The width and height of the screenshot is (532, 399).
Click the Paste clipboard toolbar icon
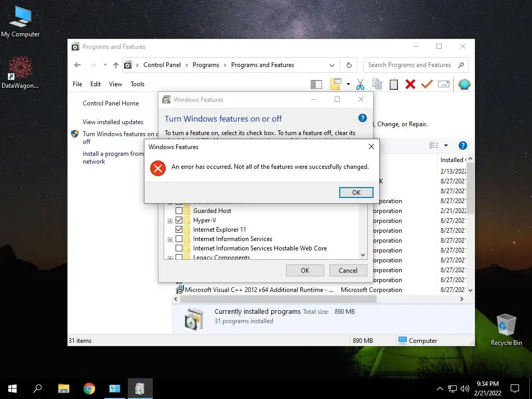tap(394, 84)
